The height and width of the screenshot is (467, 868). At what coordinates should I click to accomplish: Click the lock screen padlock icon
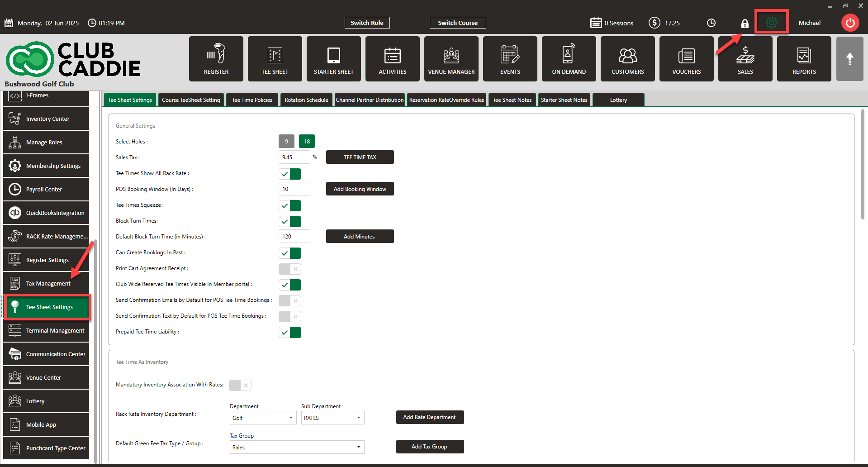coord(745,23)
